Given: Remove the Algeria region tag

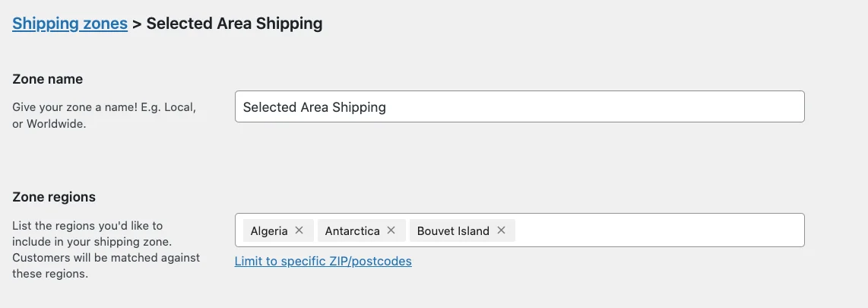Looking at the screenshot, I should (299, 230).
